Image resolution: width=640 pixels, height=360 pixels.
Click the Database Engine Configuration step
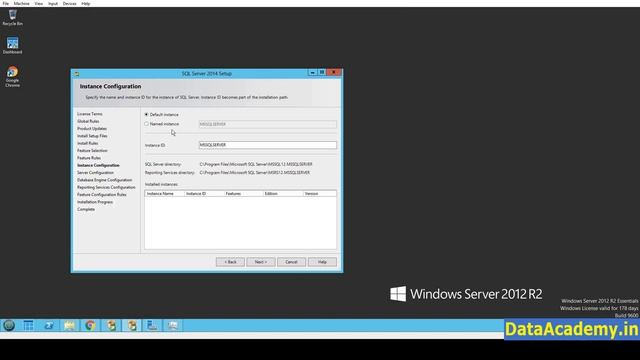(104, 180)
